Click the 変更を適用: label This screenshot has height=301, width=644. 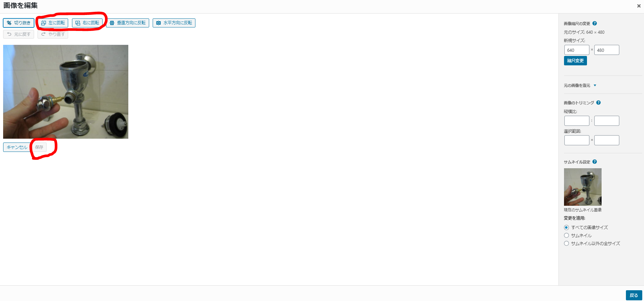point(574,218)
